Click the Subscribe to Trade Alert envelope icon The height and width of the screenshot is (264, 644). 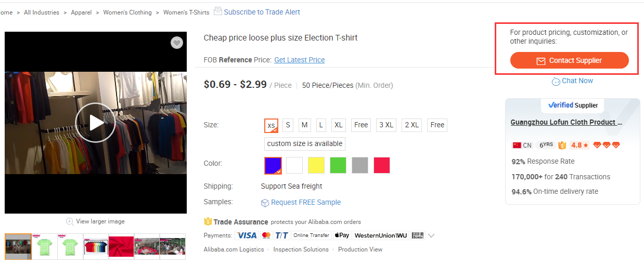pos(218,11)
